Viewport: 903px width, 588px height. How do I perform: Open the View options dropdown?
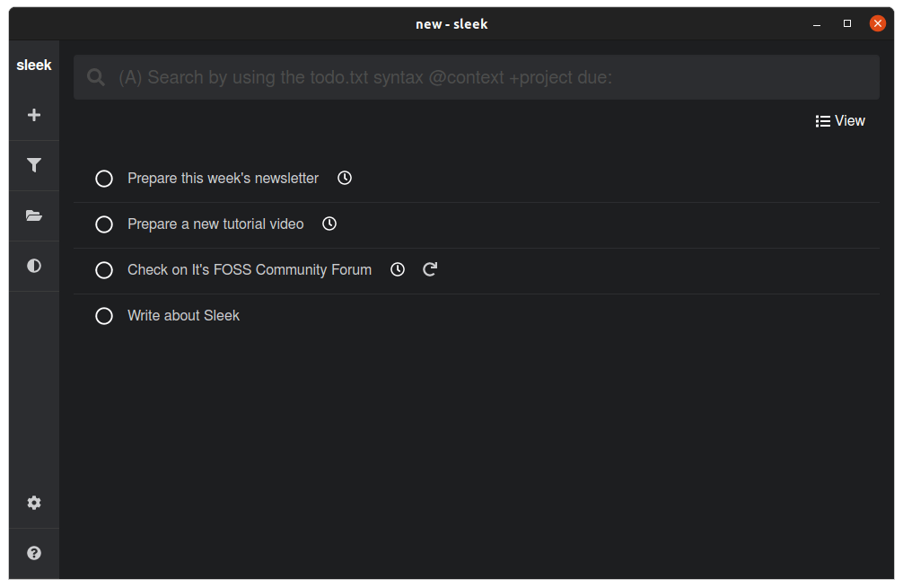point(840,120)
